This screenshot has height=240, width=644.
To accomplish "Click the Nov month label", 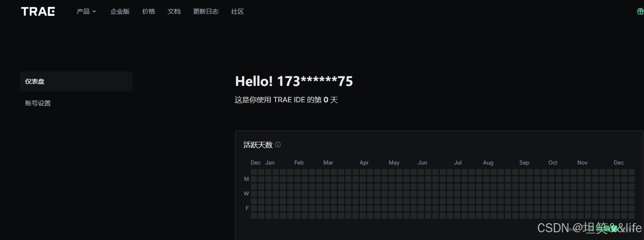I will click(583, 163).
